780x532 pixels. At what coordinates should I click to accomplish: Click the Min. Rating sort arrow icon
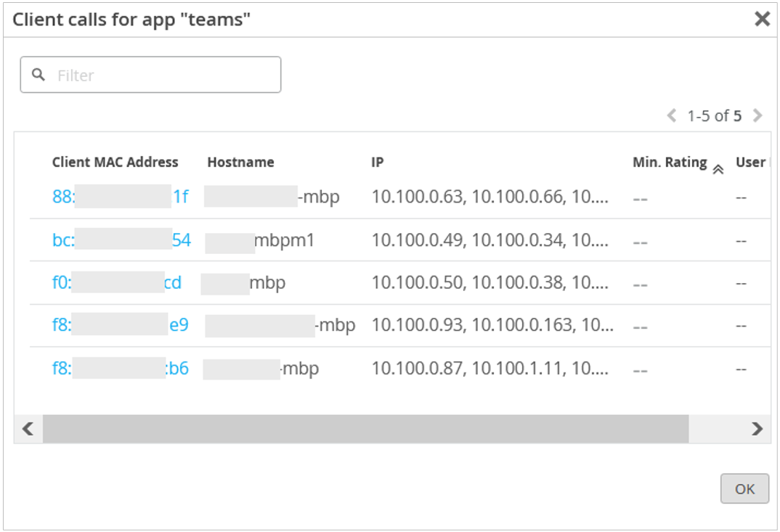(718, 169)
